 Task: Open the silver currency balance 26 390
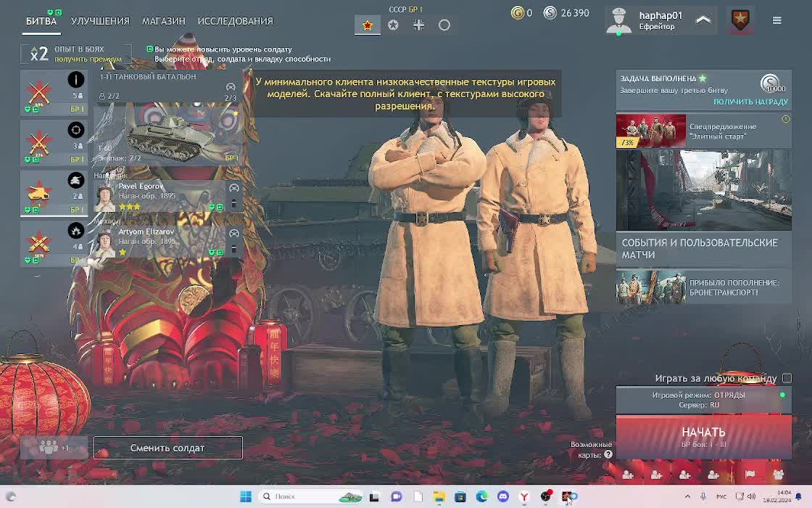(x=566, y=13)
